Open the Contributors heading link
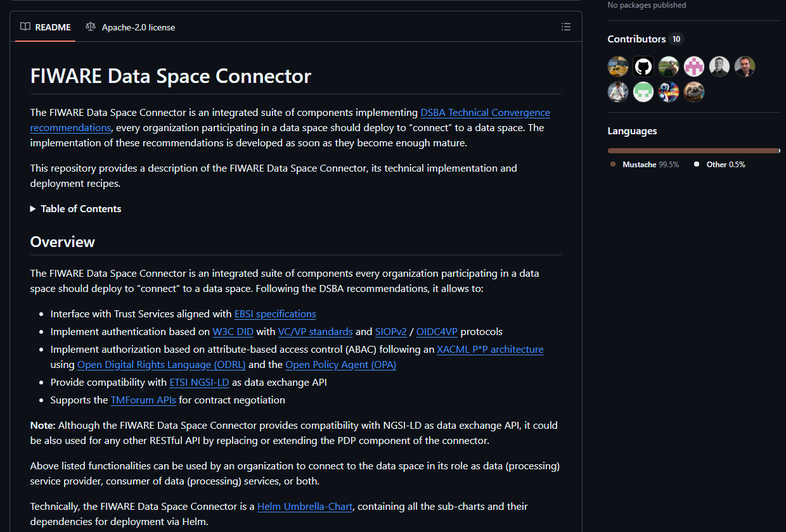The height and width of the screenshot is (532, 786). tap(636, 39)
